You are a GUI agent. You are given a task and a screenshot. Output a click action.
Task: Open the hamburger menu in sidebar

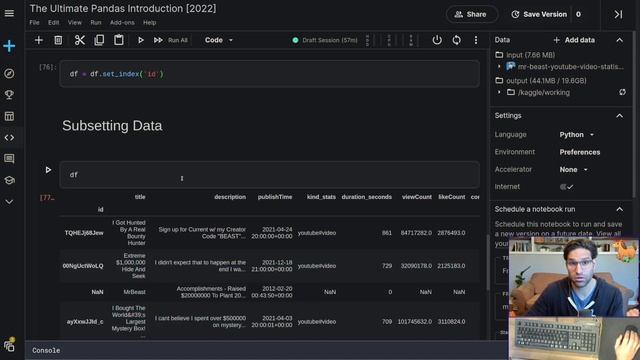point(9,13)
